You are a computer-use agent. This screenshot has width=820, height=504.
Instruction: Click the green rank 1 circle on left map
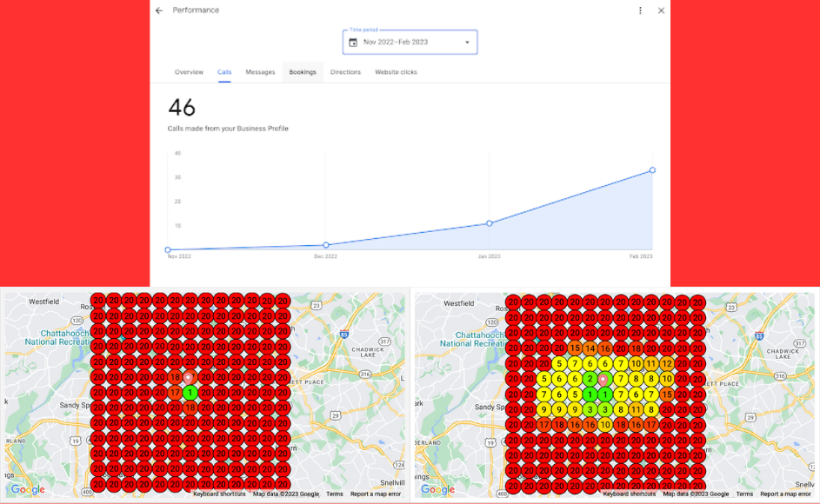pyautogui.click(x=190, y=393)
